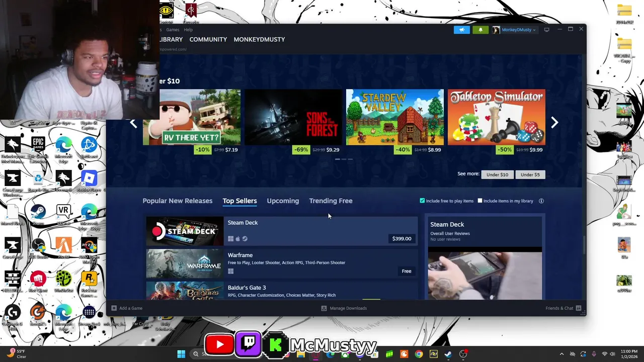The width and height of the screenshot is (644, 362).
Task: Open the weather widget showing 55°F
Action: (17, 354)
